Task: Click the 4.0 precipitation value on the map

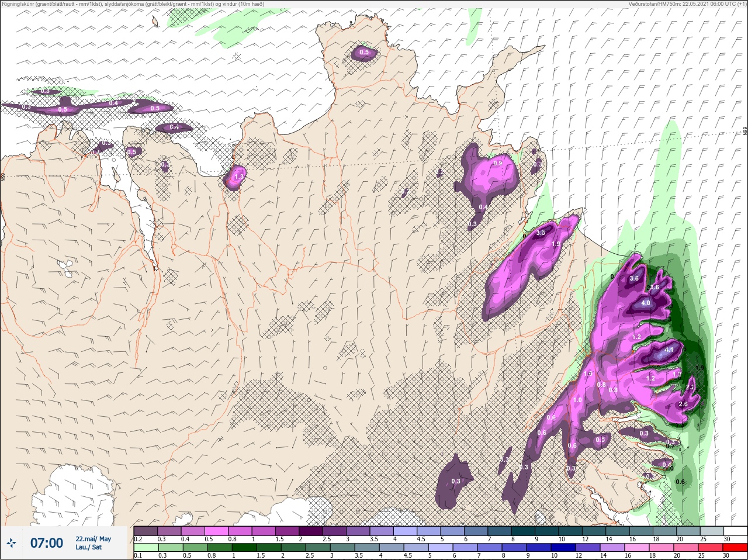Action: (646, 303)
